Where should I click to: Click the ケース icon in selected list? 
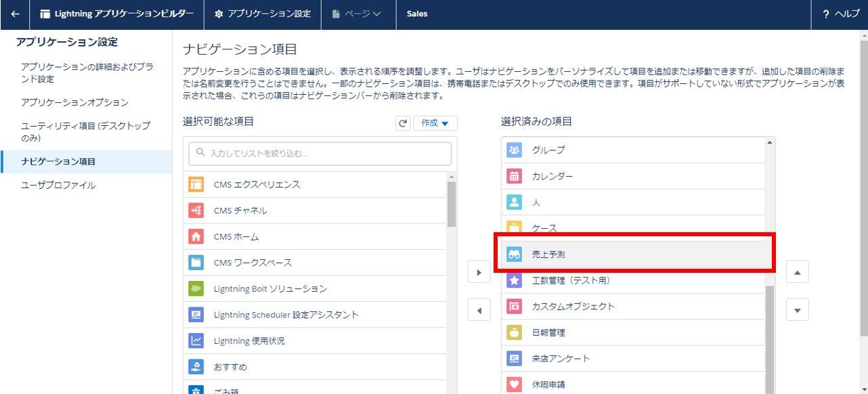pos(514,228)
